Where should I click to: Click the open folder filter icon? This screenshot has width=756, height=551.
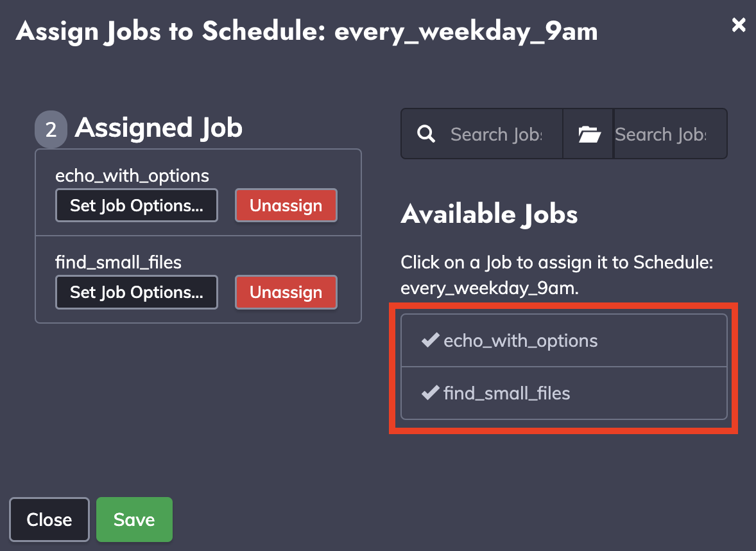click(x=589, y=134)
